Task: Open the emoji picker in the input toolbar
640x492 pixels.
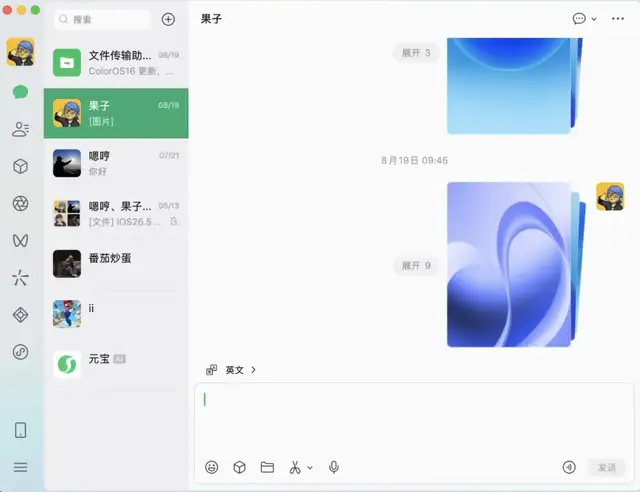Action: coord(211,467)
